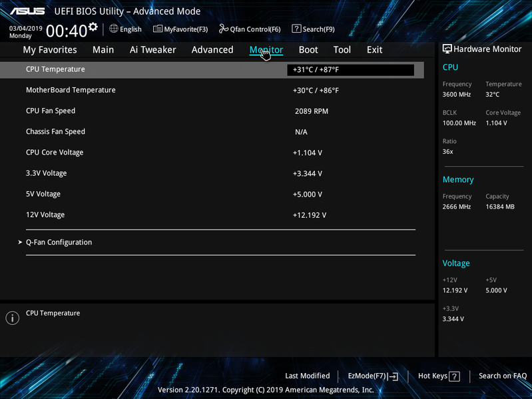Image resolution: width=532 pixels, height=399 pixels.
Task: Click the Memory section heading
Action: (458, 179)
